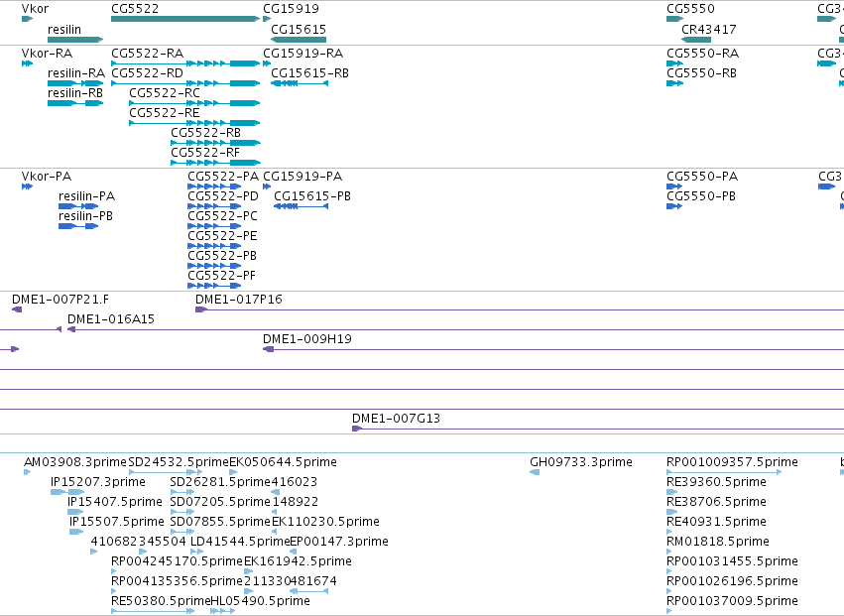Click the CG5550-RB transcript label
844x616 pixels.
[702, 72]
